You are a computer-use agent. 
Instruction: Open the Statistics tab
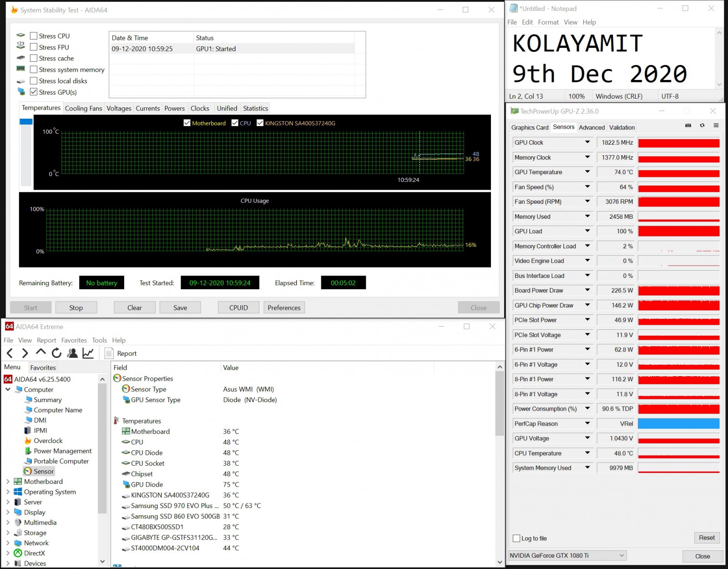click(x=255, y=108)
